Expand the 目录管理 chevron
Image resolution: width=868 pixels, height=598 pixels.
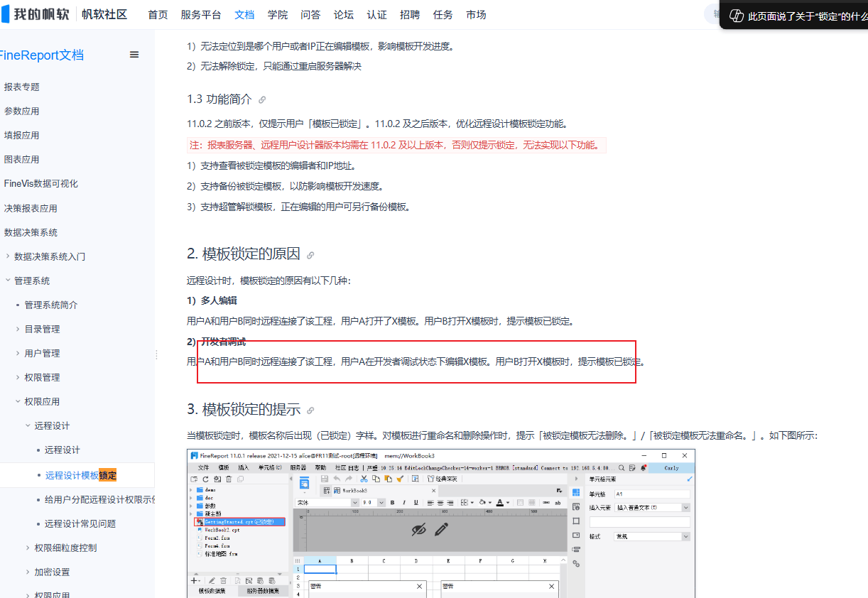coord(18,329)
